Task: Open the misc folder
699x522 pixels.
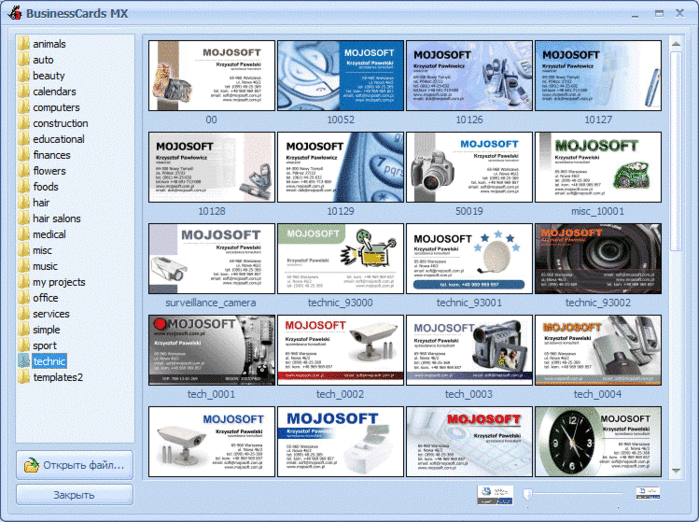Action: coord(35,251)
